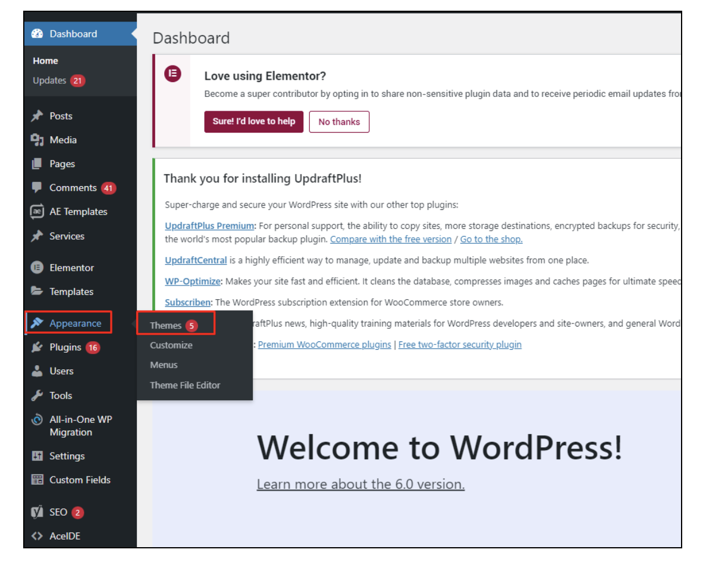Click the Sure! I'd love to help button
Image resolution: width=728 pixels, height=565 pixels.
[x=253, y=121]
